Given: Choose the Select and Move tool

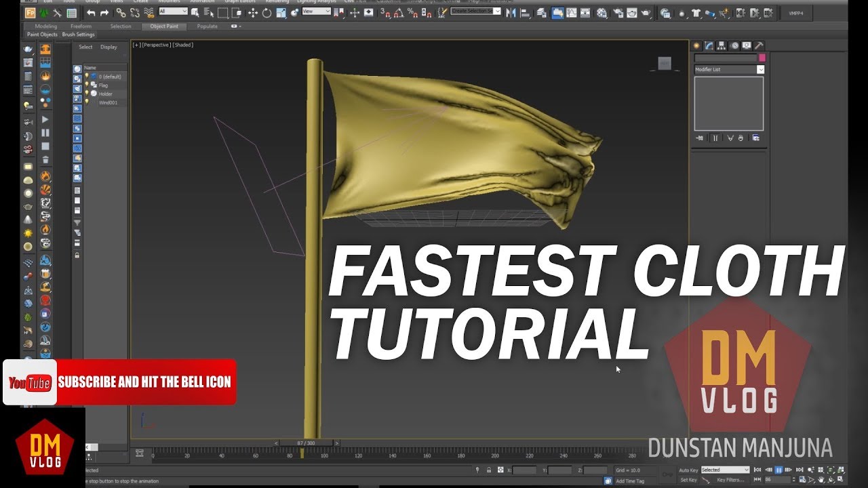Looking at the screenshot, I should [253, 13].
